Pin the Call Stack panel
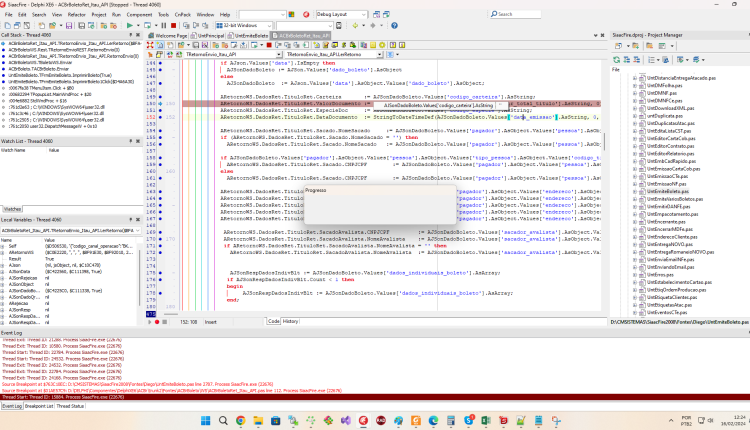This screenshot has width=750, height=430. [x=131, y=35]
